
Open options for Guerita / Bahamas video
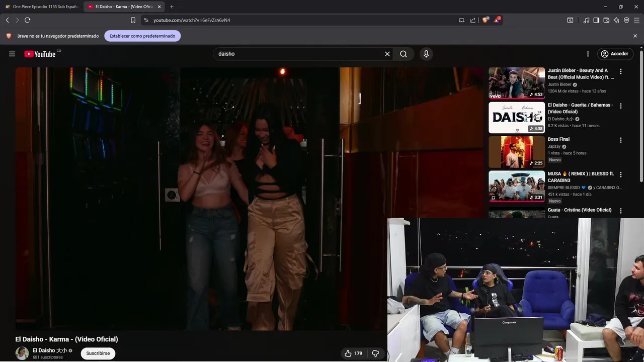click(621, 106)
